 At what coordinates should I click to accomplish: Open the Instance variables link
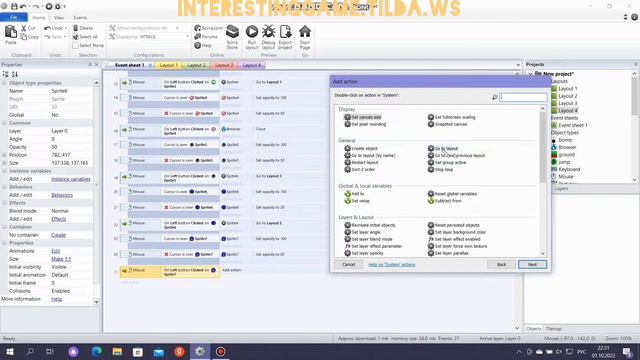pyautogui.click(x=71, y=179)
